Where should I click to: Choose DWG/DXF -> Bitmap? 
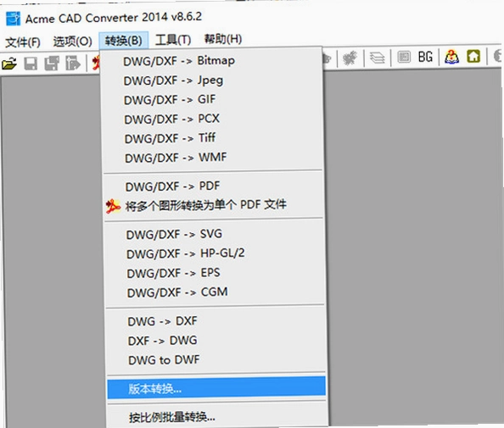click(212, 61)
